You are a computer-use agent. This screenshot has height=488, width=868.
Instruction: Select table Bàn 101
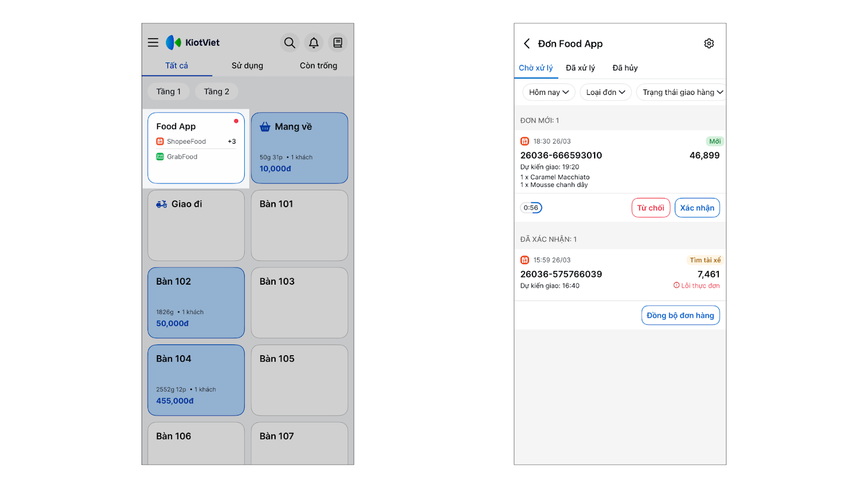pyautogui.click(x=299, y=225)
